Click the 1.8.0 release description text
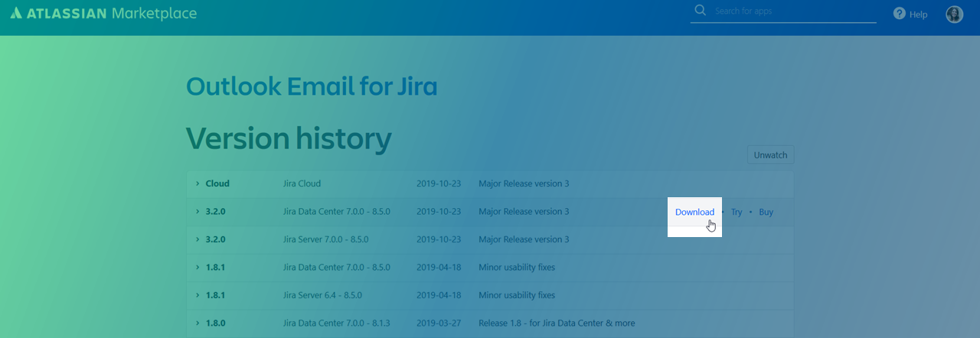The image size is (980, 338). [x=557, y=323]
